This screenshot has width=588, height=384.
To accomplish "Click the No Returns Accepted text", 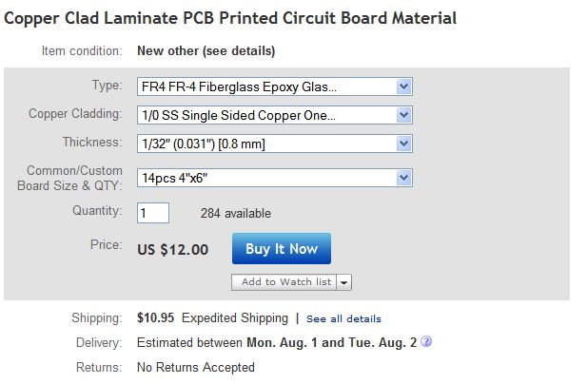I will tap(196, 368).
